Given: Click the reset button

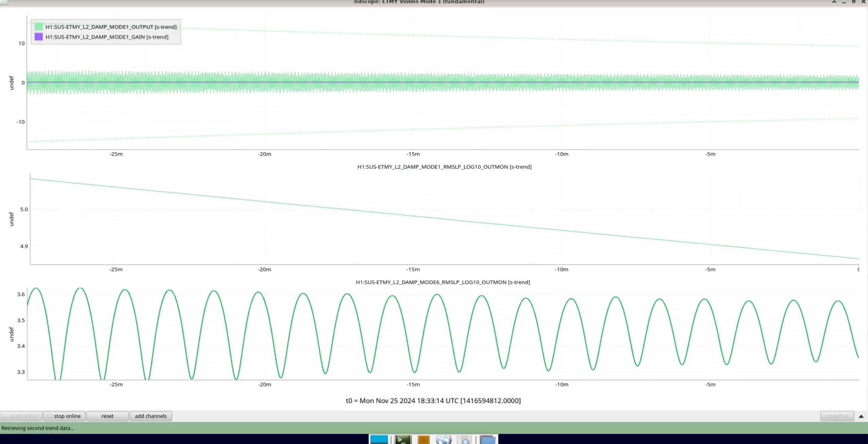Looking at the screenshot, I should click(x=107, y=416).
